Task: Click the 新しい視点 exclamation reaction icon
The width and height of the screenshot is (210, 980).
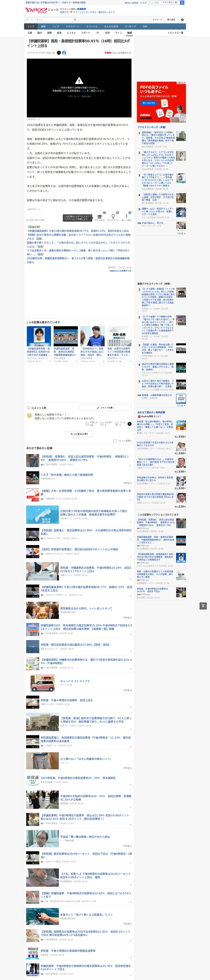Action: point(127,216)
